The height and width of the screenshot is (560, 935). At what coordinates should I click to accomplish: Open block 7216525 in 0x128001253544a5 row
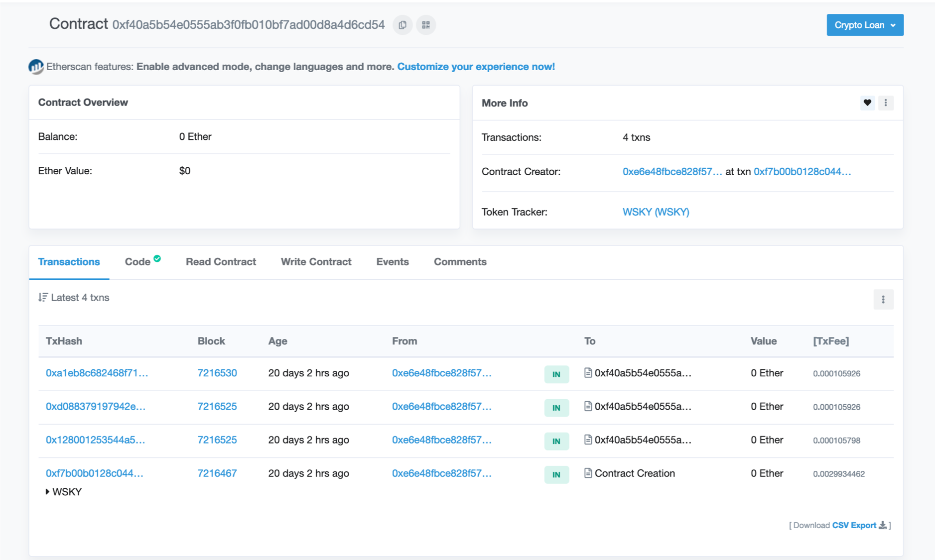pos(217,440)
